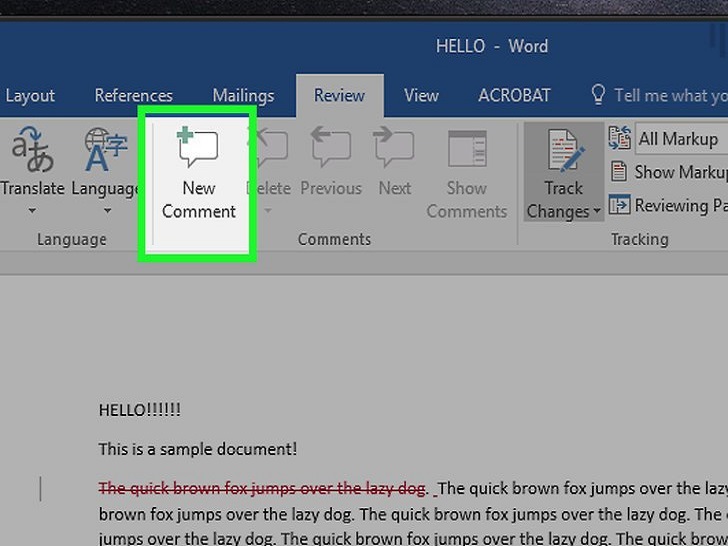Open the Reviewing Pane
This screenshot has width=728, height=546.
click(x=668, y=205)
